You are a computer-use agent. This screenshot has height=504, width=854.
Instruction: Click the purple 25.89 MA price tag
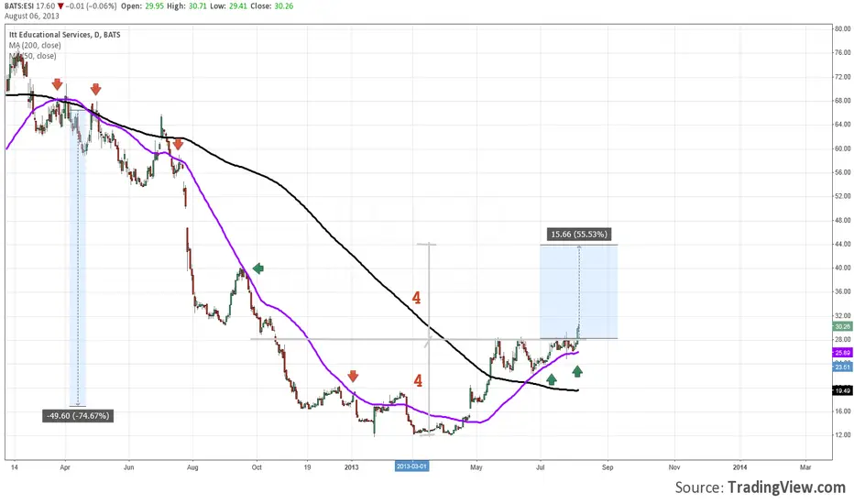tap(842, 353)
